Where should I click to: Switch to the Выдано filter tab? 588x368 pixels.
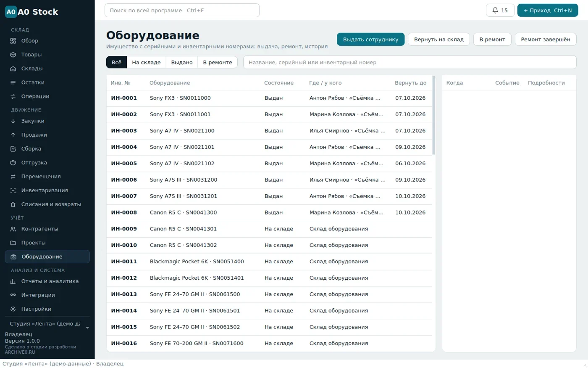click(x=182, y=62)
